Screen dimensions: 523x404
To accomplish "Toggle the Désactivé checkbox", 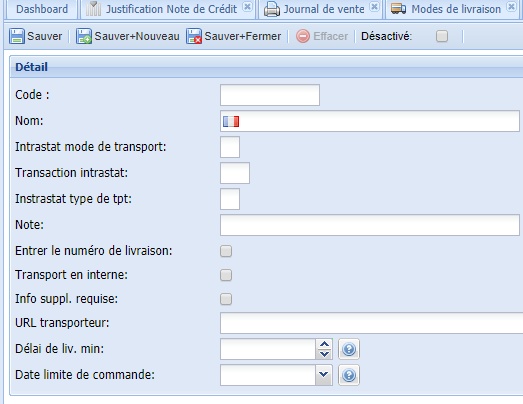I will click(x=442, y=36).
